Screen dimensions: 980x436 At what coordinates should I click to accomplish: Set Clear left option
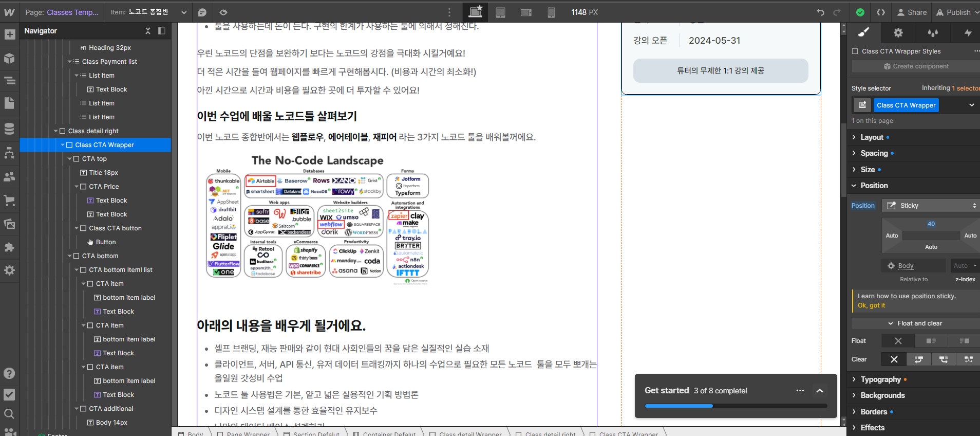click(919, 359)
